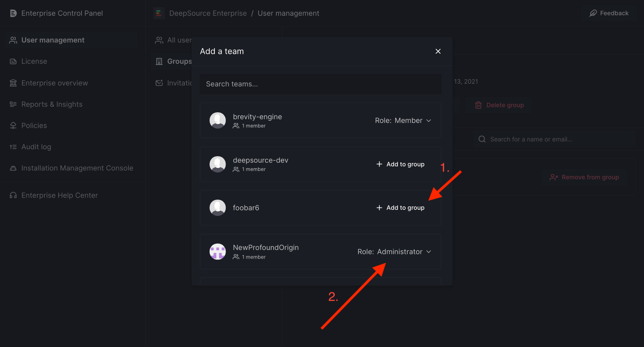
Task: Open the Role dropdown for NewProfoundOrigin
Action: click(x=395, y=251)
